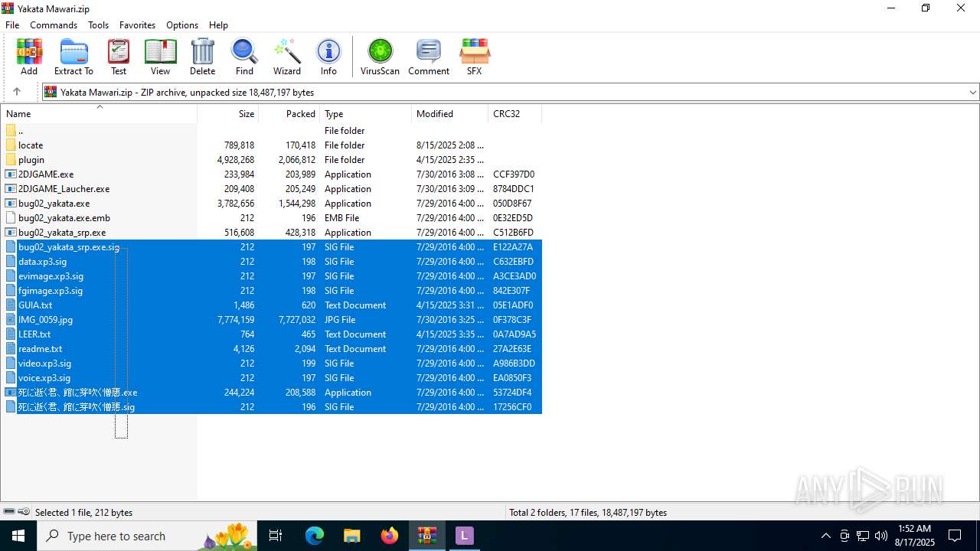The width and height of the screenshot is (980, 551).
Task: Click the IMG_0059.jpg file icon
Action: point(11,320)
